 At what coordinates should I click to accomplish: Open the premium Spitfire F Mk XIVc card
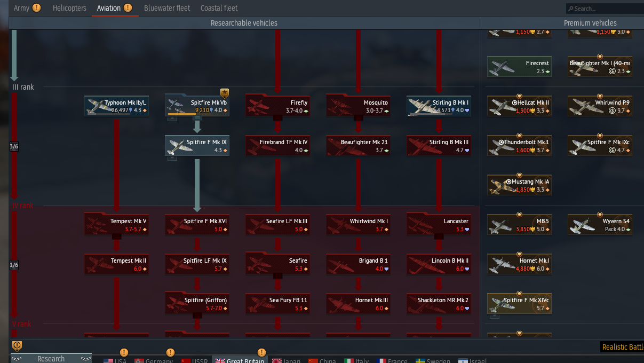point(519,304)
